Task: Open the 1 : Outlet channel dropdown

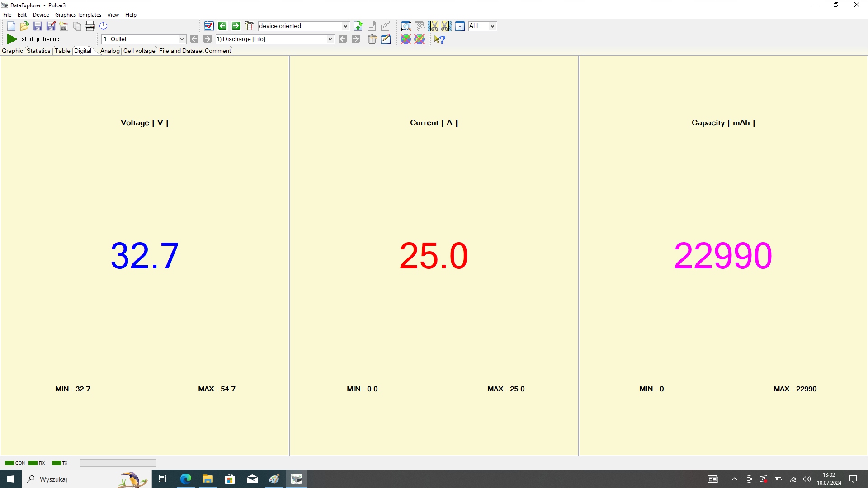Action: coord(182,39)
